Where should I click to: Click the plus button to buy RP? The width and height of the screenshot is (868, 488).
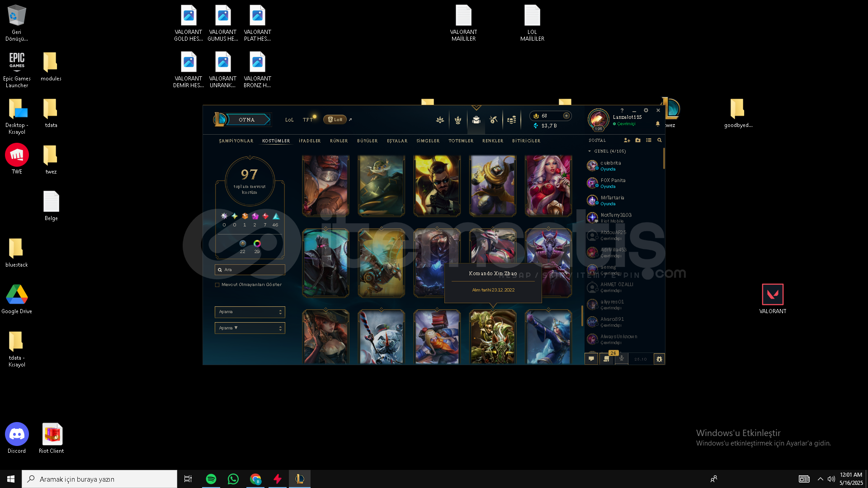[566, 116]
